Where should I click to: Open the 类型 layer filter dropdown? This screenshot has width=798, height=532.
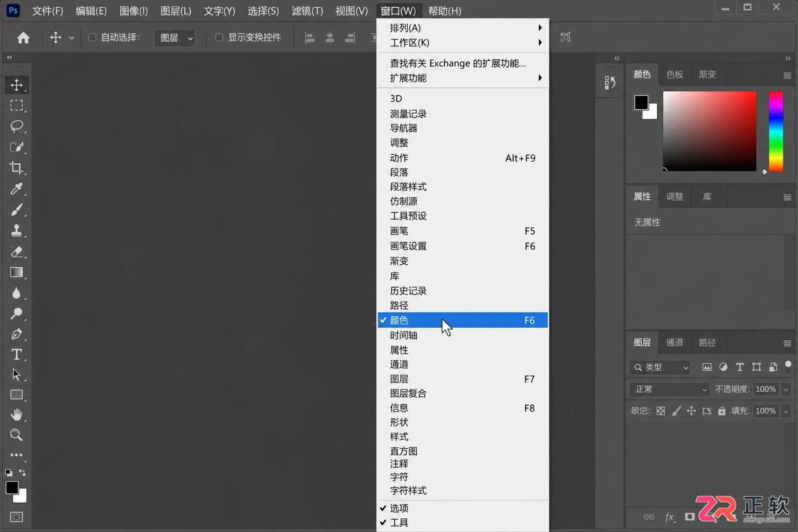coord(661,367)
